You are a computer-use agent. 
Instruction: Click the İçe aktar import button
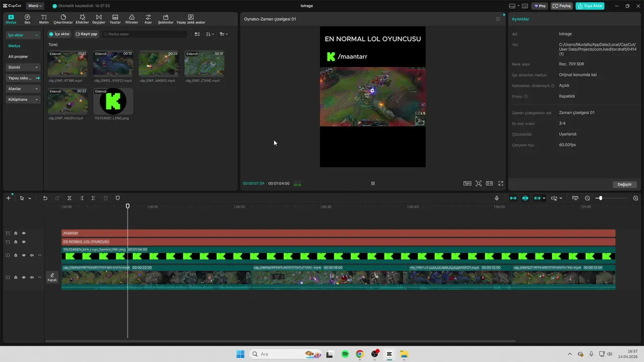pos(59,34)
